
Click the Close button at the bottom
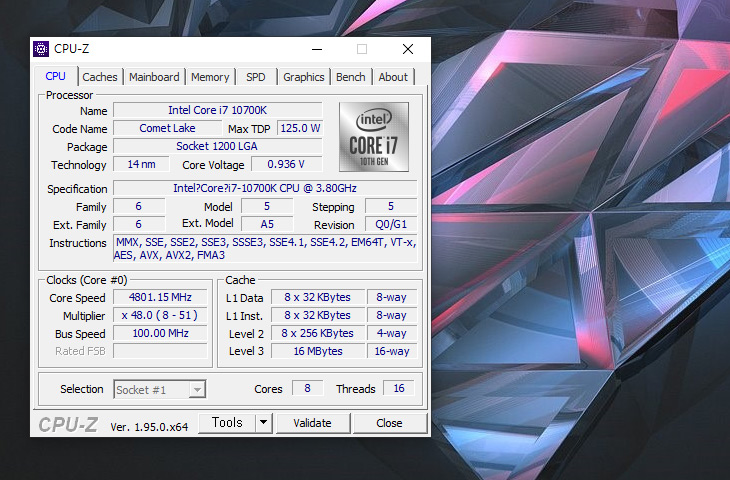pos(389,423)
